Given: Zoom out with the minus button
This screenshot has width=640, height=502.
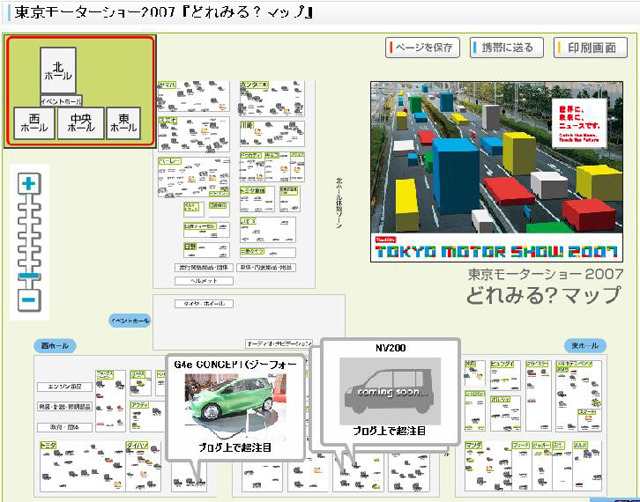Looking at the screenshot, I should point(29,300).
